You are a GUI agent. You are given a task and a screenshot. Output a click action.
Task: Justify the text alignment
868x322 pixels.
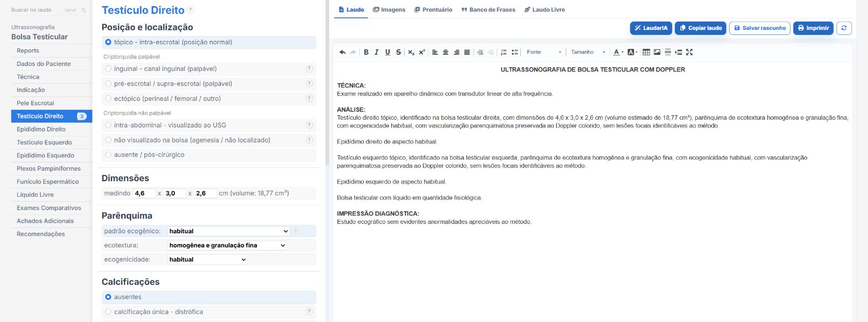point(467,52)
